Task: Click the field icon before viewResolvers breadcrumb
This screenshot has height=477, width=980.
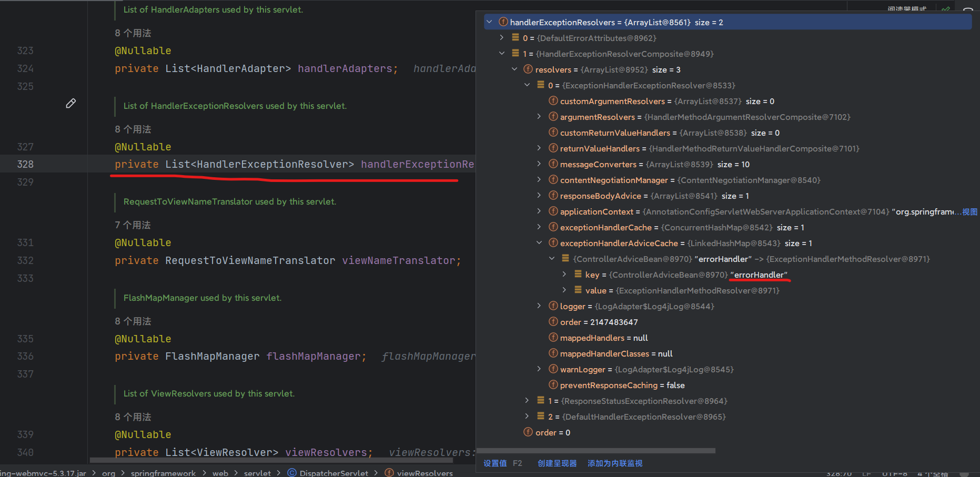Action: 389,473
